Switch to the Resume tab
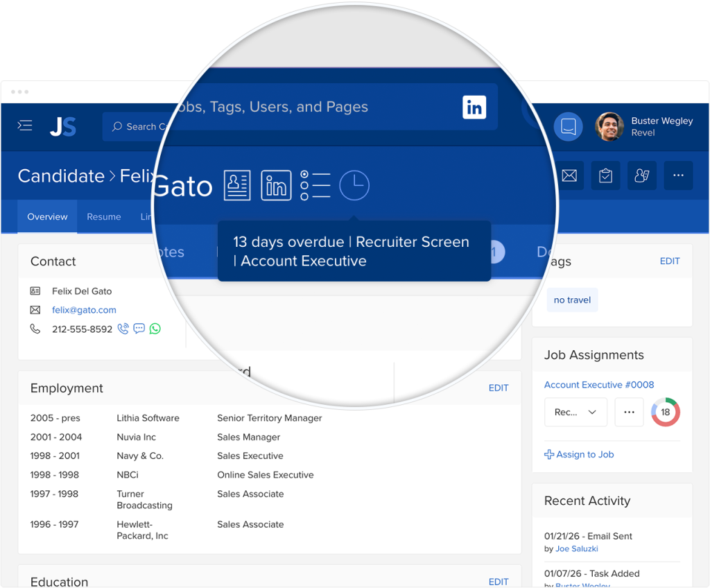The width and height of the screenshot is (710, 588). click(x=103, y=216)
